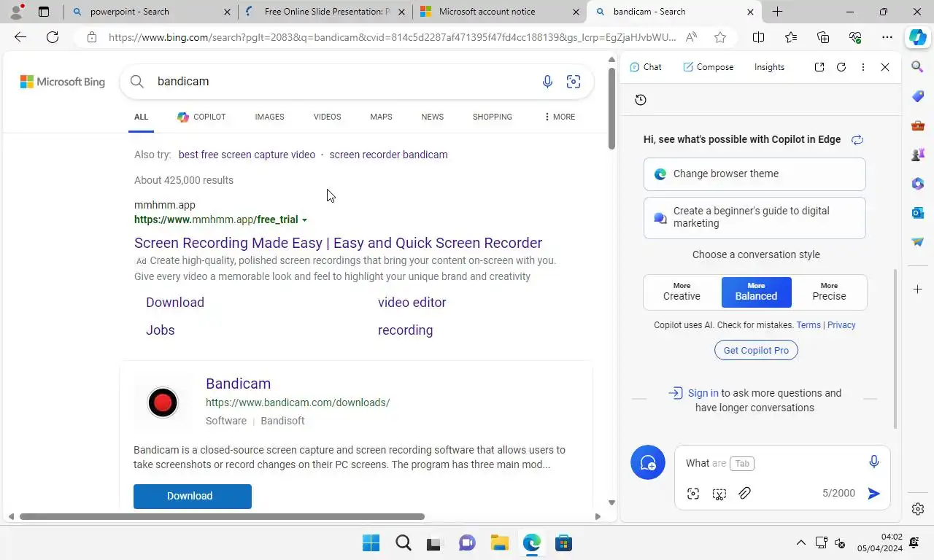934x560 pixels.
Task: Switch to Copilot Insights tab
Action: point(769,67)
